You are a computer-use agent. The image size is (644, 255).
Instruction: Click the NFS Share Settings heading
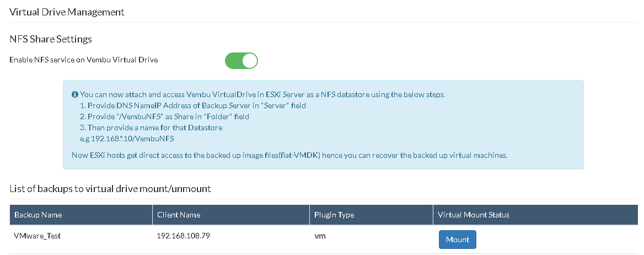click(x=51, y=39)
